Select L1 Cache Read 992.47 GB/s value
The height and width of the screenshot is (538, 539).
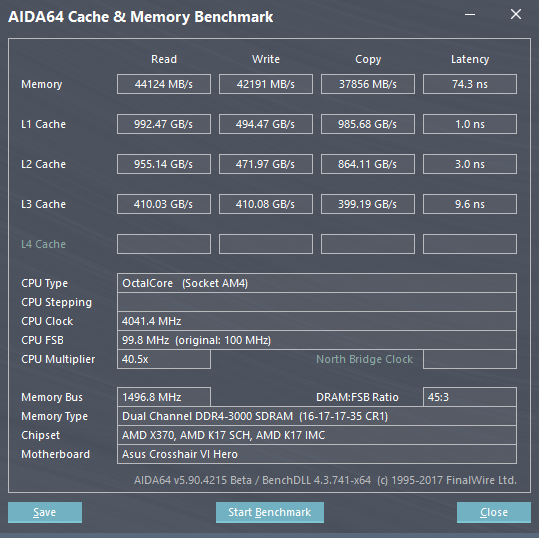click(164, 124)
